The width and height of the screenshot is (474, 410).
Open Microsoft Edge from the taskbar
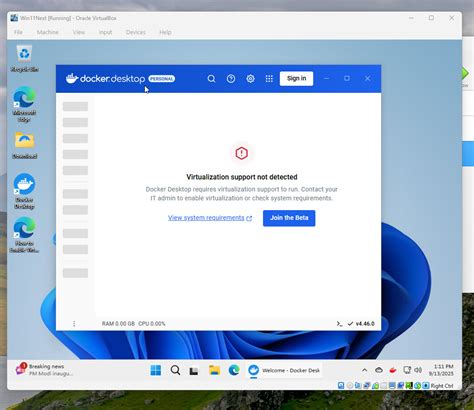234,370
